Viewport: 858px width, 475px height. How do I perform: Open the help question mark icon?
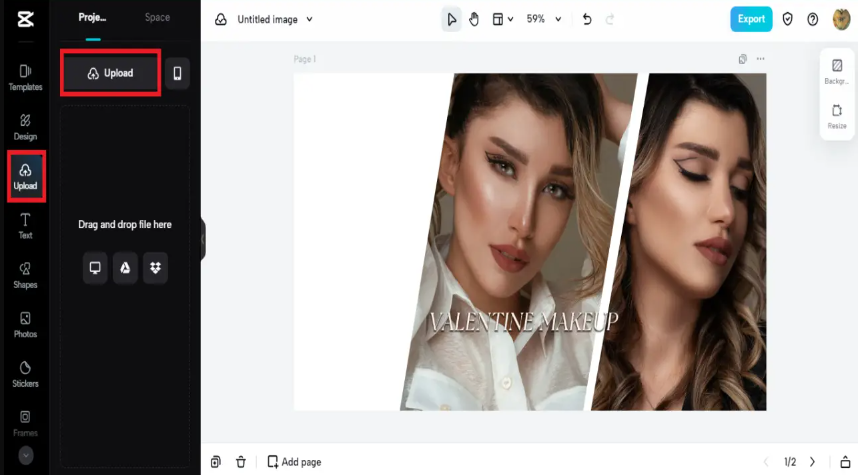(813, 19)
